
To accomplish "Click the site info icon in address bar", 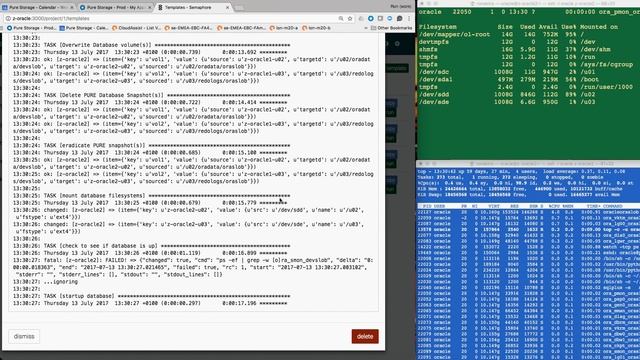I will tap(8, 18).
